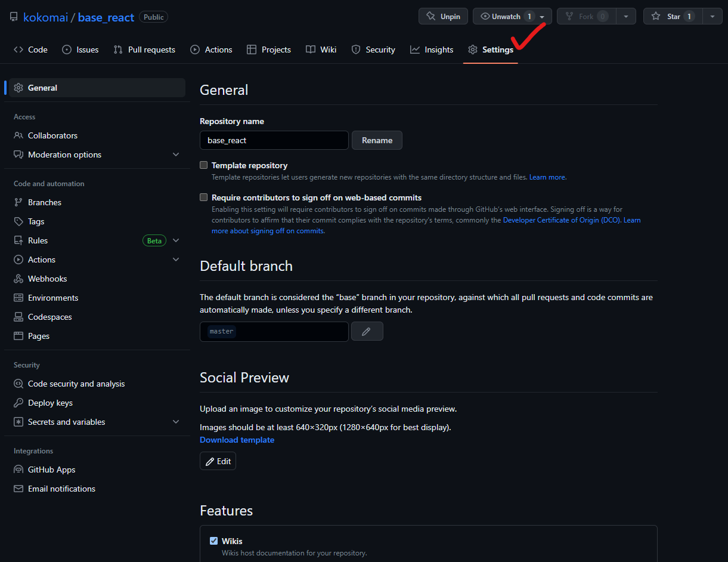The image size is (728, 562).
Task: Click the tag icon beside Tags
Action: (18, 221)
